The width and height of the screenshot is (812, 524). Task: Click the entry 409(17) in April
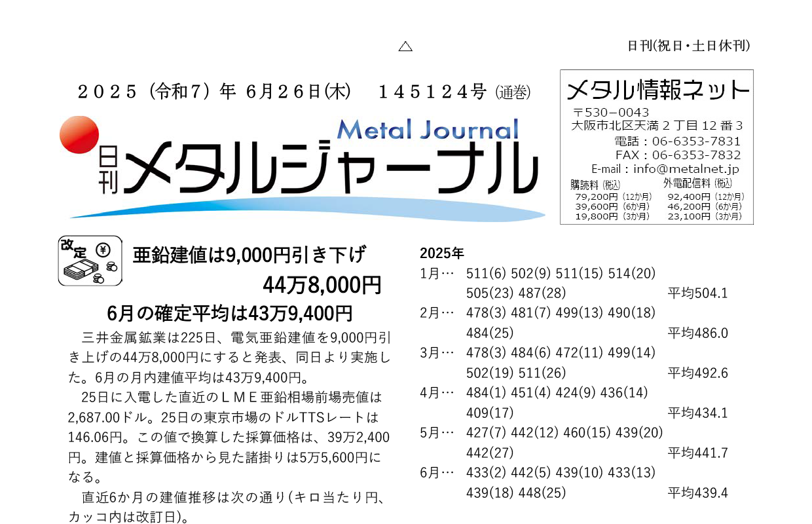(490, 413)
